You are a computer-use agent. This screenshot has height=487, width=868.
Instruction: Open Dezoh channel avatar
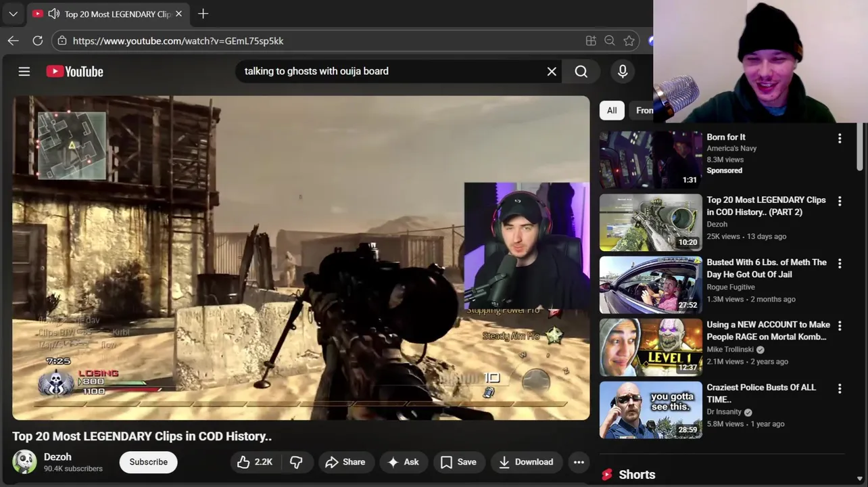click(x=24, y=462)
